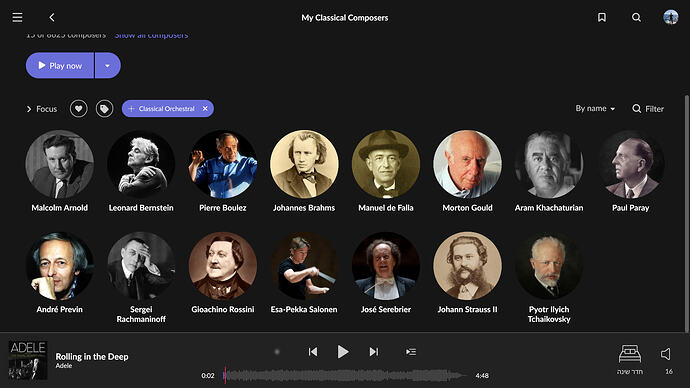Expand the Focus panel

coord(42,109)
